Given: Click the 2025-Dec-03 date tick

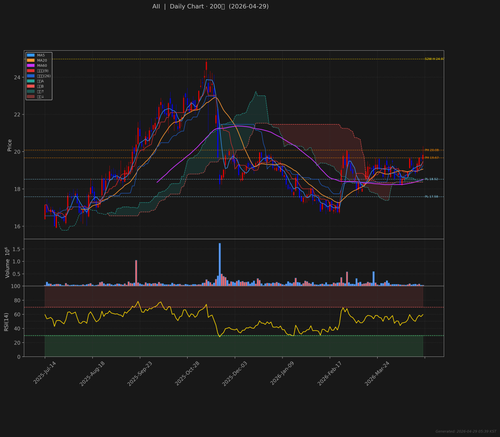Looking at the screenshot, I should pyautogui.click(x=234, y=374).
